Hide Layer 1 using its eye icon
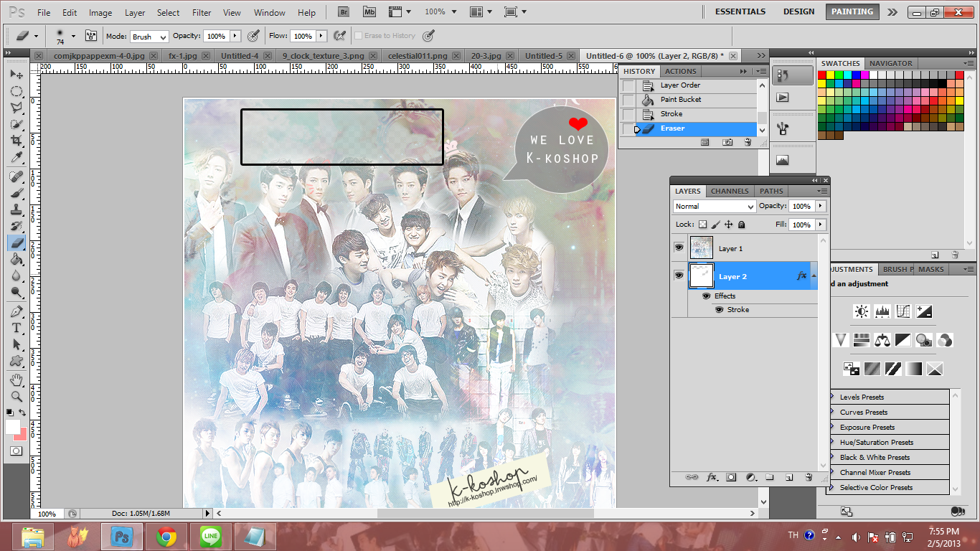Image resolution: width=980 pixels, height=551 pixels. [x=679, y=248]
